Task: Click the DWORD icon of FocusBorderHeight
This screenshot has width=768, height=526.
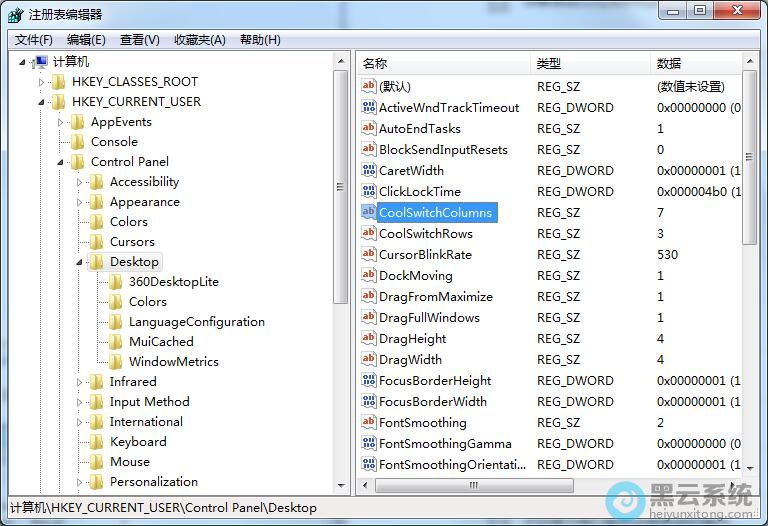Action: (368, 381)
